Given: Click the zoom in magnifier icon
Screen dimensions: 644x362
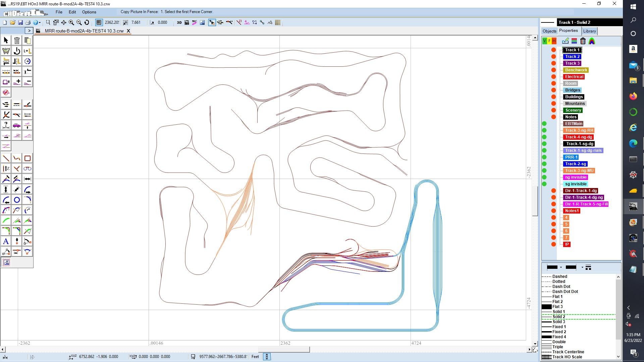Looking at the screenshot, I should [x=71, y=22].
